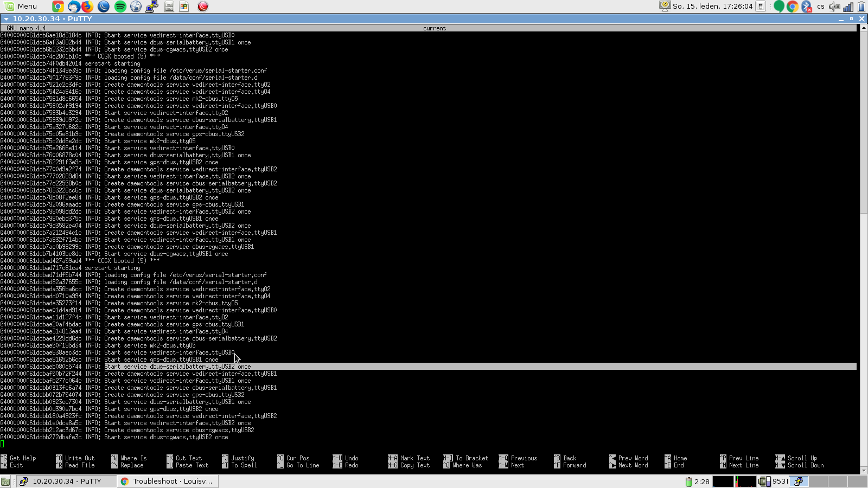Open the Bluetooth tray icon
868x488 pixels.
807,7
